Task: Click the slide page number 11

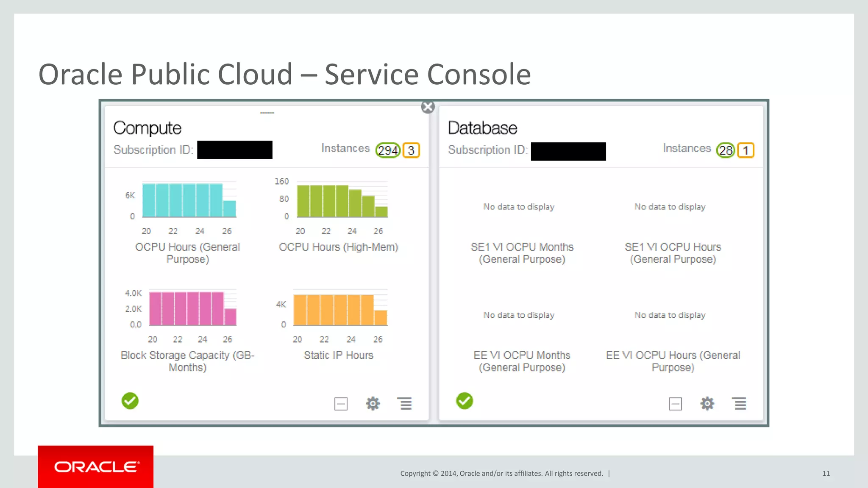Action: (x=826, y=474)
